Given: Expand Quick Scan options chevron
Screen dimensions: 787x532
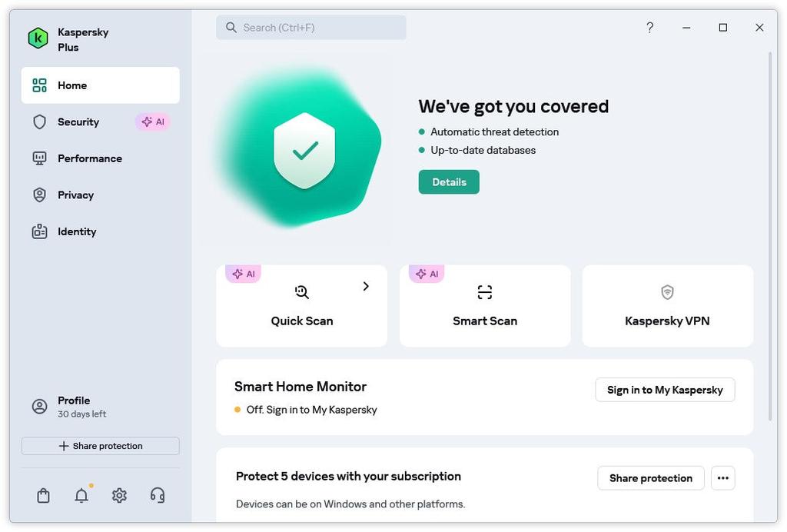Looking at the screenshot, I should (366, 287).
